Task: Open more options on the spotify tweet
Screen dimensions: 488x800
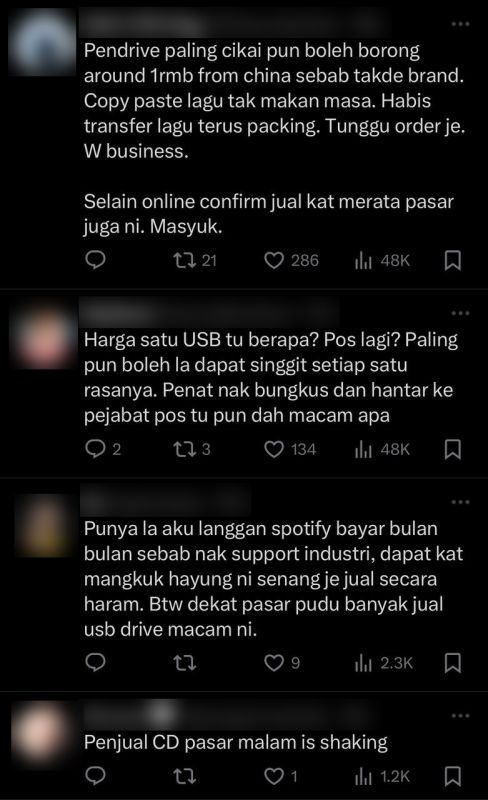Action: (x=460, y=502)
